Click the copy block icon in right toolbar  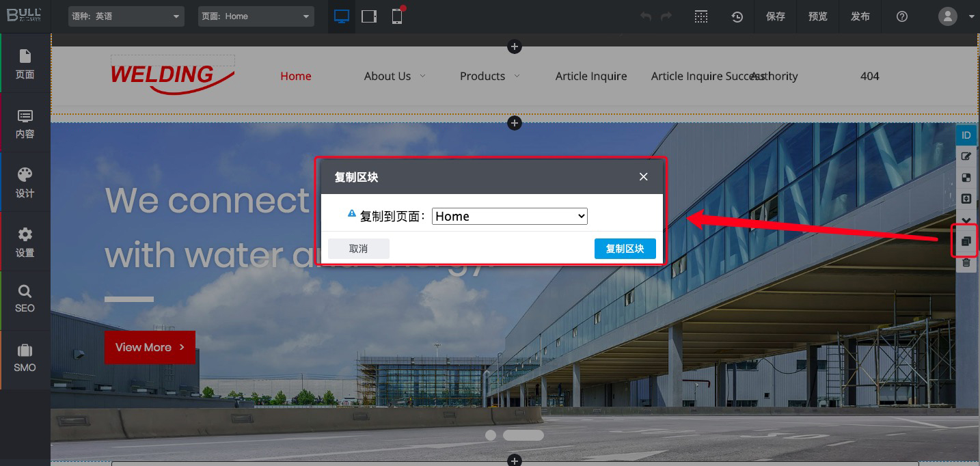click(966, 241)
